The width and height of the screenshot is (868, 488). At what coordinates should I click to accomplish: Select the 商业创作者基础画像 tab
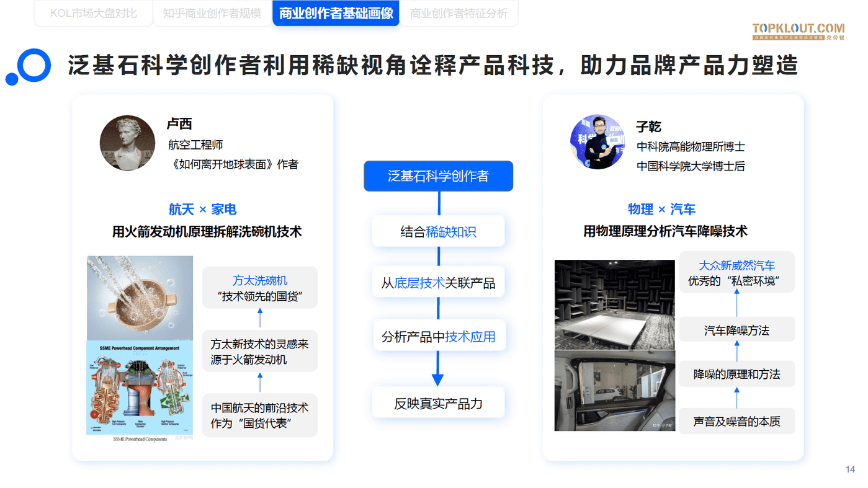tap(336, 13)
